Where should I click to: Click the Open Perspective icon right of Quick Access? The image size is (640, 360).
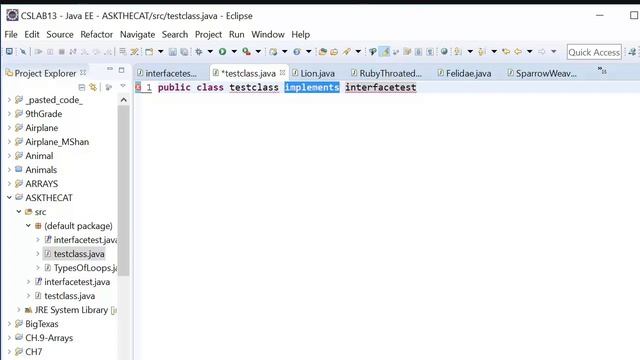point(633,51)
